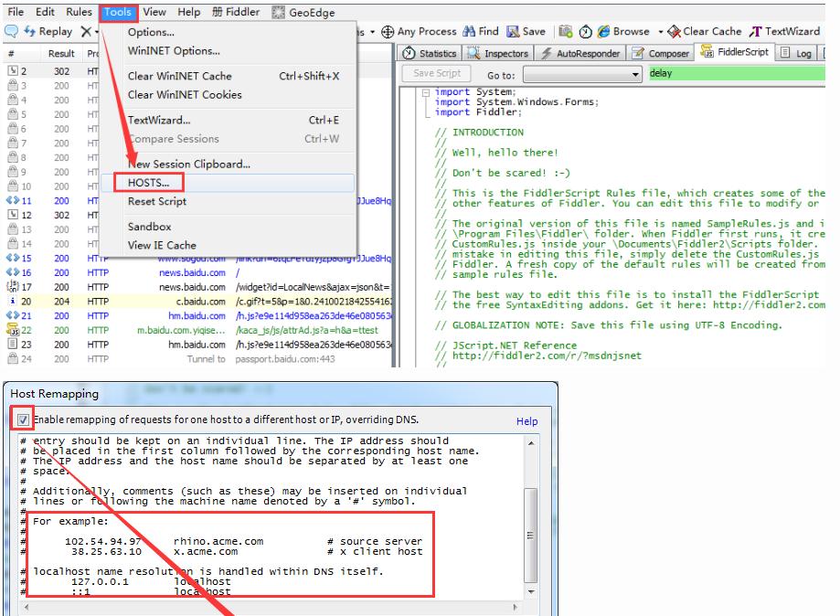Switch to the Composer tab
The width and height of the screenshot is (840, 616).
661,53
